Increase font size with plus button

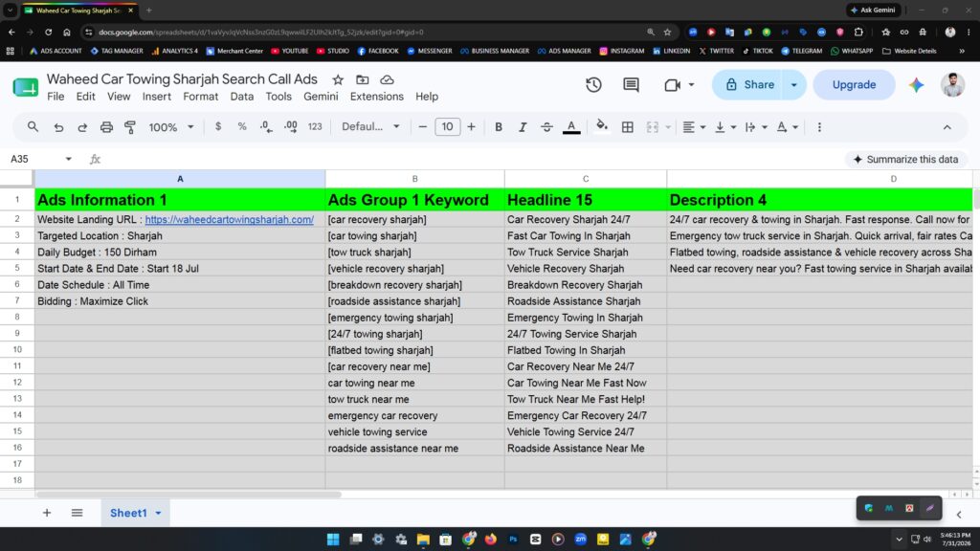click(471, 127)
